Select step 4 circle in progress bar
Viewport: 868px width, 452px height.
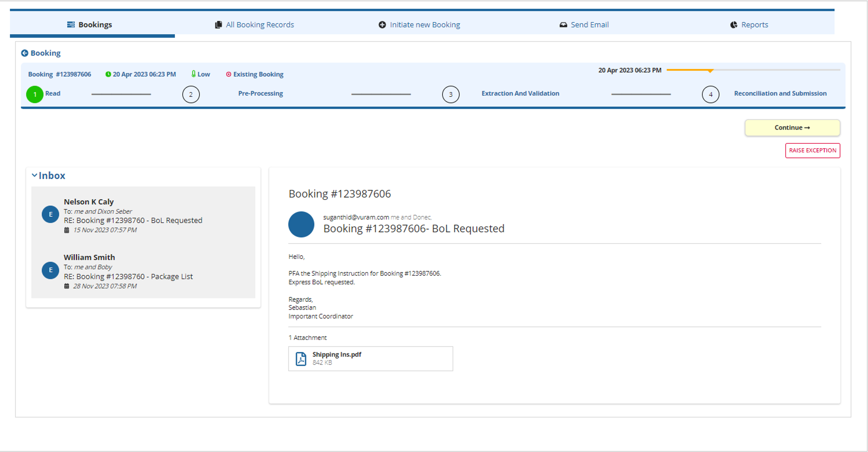pyautogui.click(x=710, y=94)
